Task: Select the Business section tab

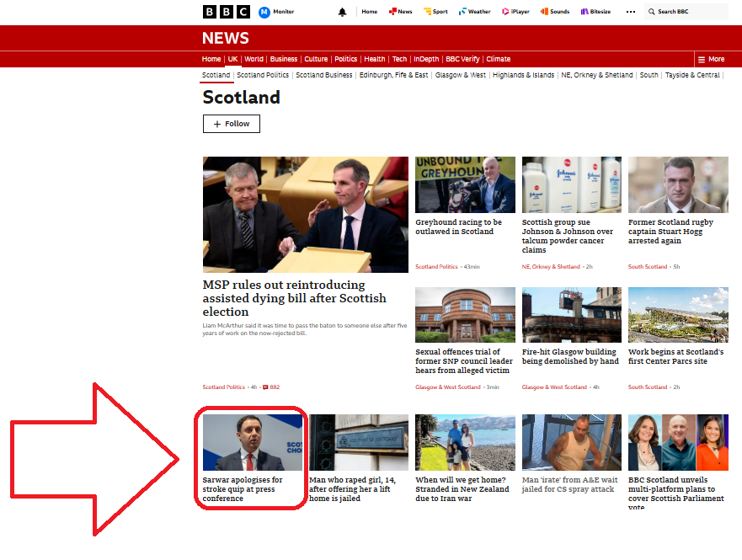Action: click(x=284, y=59)
